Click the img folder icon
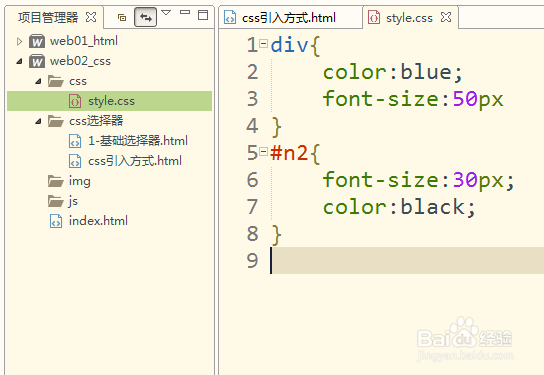This screenshot has height=375, width=544. [56, 181]
